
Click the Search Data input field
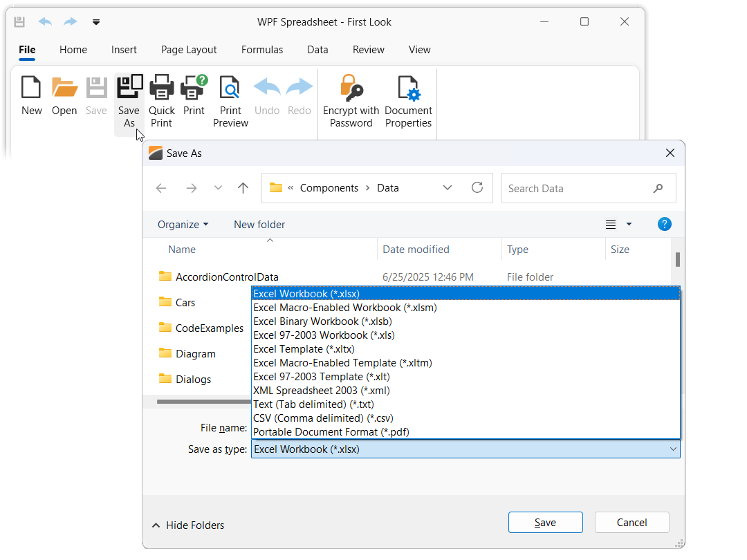point(589,188)
